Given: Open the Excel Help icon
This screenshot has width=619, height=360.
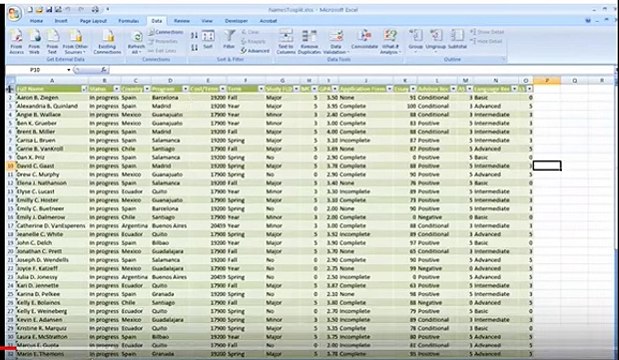Looking at the screenshot, I should point(588,21).
